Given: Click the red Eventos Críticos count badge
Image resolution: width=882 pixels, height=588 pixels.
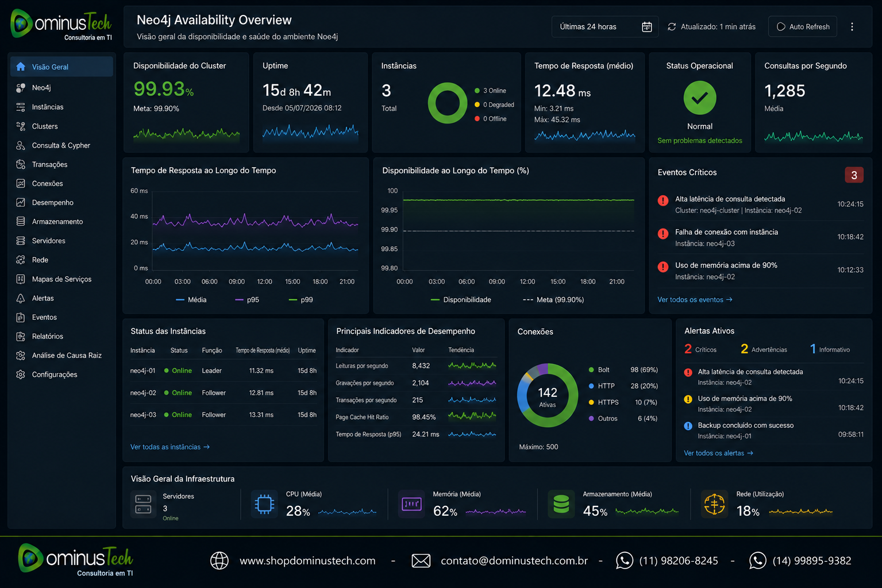Looking at the screenshot, I should [854, 175].
